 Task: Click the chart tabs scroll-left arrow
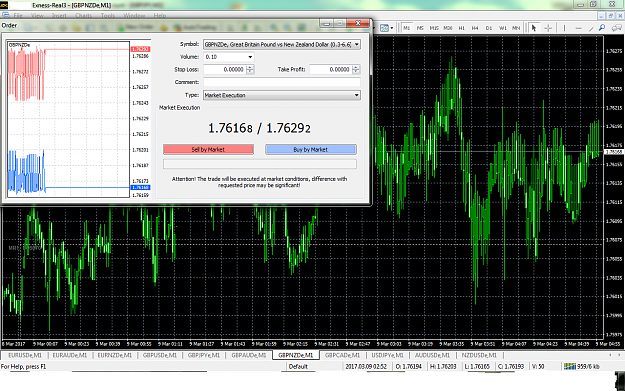[610, 355]
